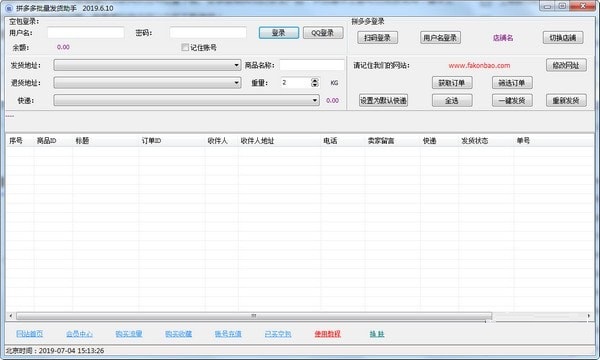The width and height of the screenshot is (600, 360).
Task: Click the 余额 0.00 balance value
Action: [63, 47]
